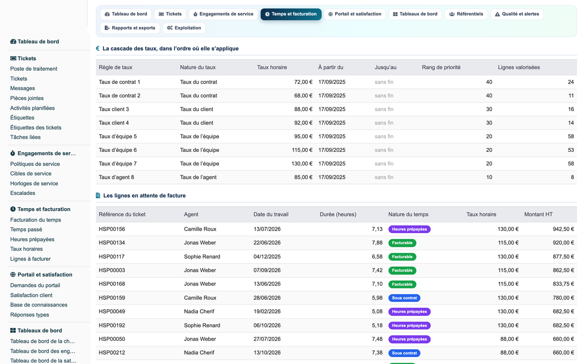Open Réponses types in the sidebar
Image resolution: width=588 pixels, height=364 pixels.
[29, 315]
